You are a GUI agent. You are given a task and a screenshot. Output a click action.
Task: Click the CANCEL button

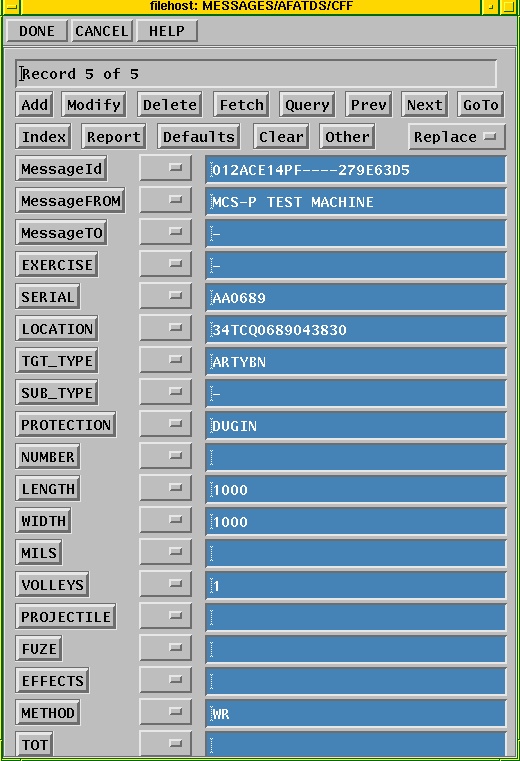(x=102, y=31)
